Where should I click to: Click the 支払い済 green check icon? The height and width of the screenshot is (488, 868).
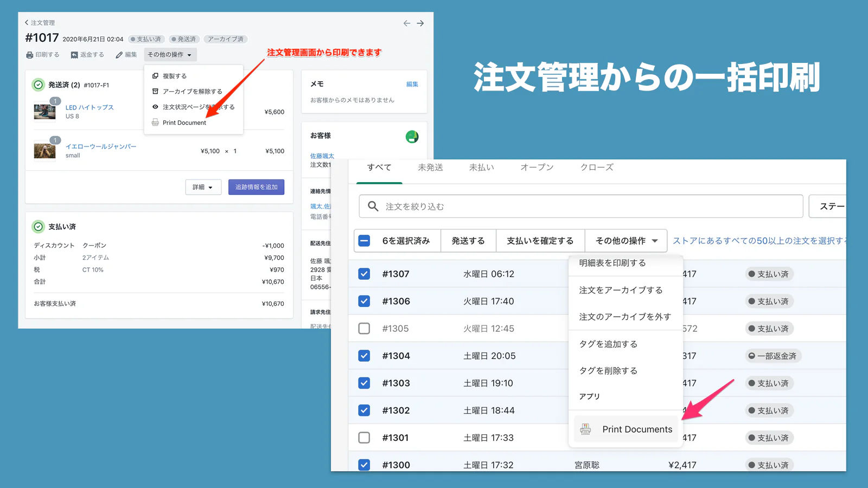(x=38, y=227)
